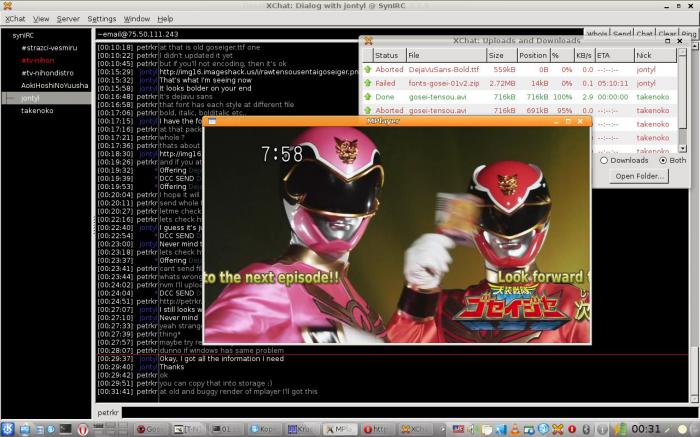The image size is (700, 437).
Task: Click the VLC cone icon in the system tray
Action: [x=515, y=429]
